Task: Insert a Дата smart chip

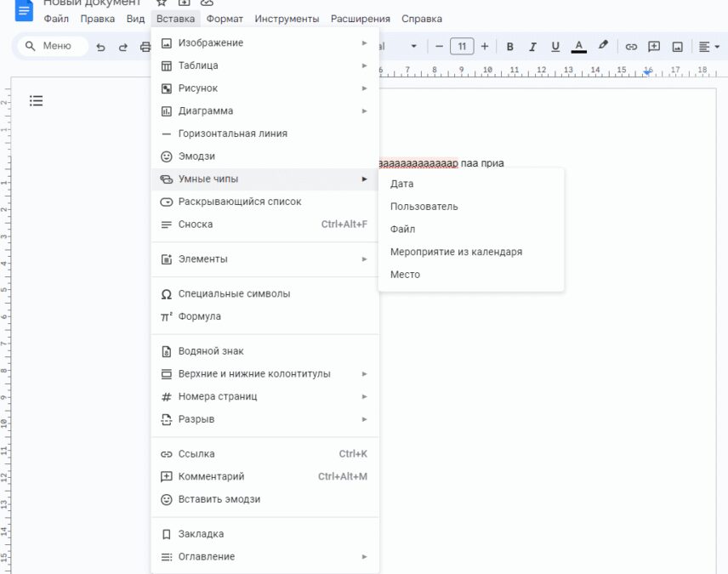Action: point(401,183)
